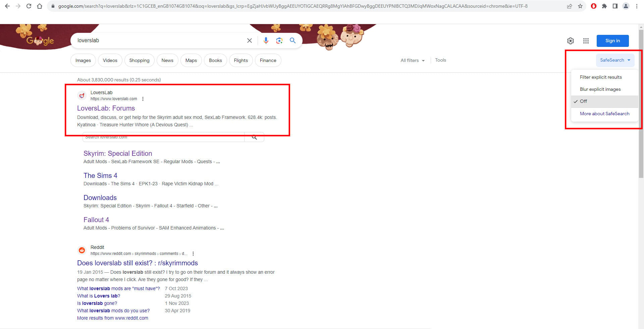
Task: Click the magnifier search button
Action: (x=292, y=41)
